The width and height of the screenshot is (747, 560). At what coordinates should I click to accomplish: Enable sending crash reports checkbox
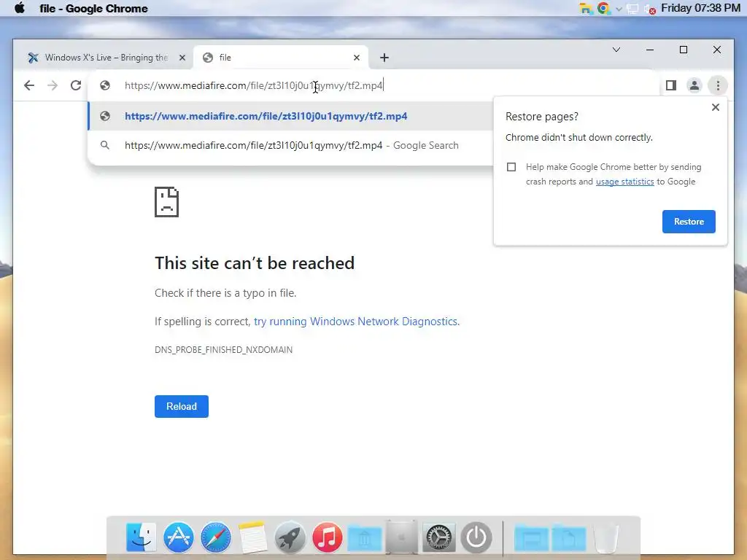tap(511, 167)
